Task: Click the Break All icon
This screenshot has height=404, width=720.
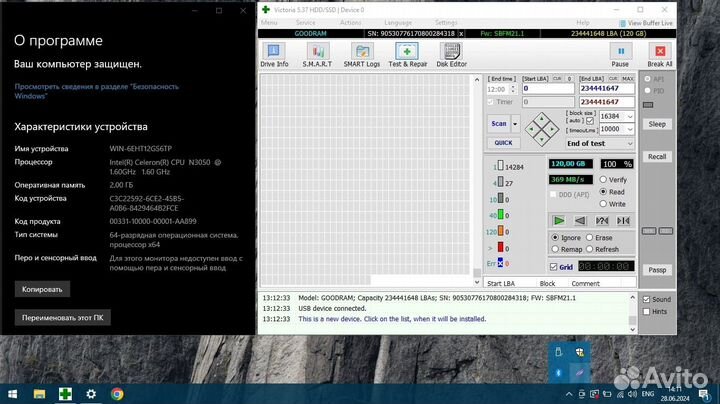Action: [x=659, y=56]
